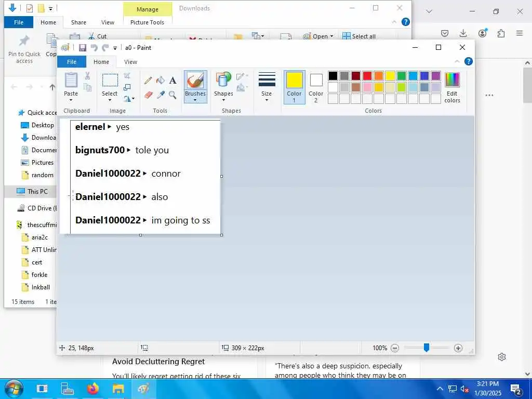The image size is (532, 399).
Task: Click the zoom in plus button in Paint
Action: [x=458, y=348]
